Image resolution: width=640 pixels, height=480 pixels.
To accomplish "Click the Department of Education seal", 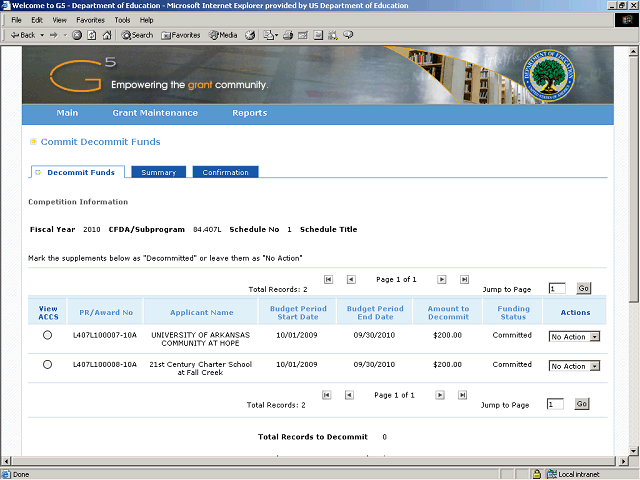I will click(x=549, y=76).
